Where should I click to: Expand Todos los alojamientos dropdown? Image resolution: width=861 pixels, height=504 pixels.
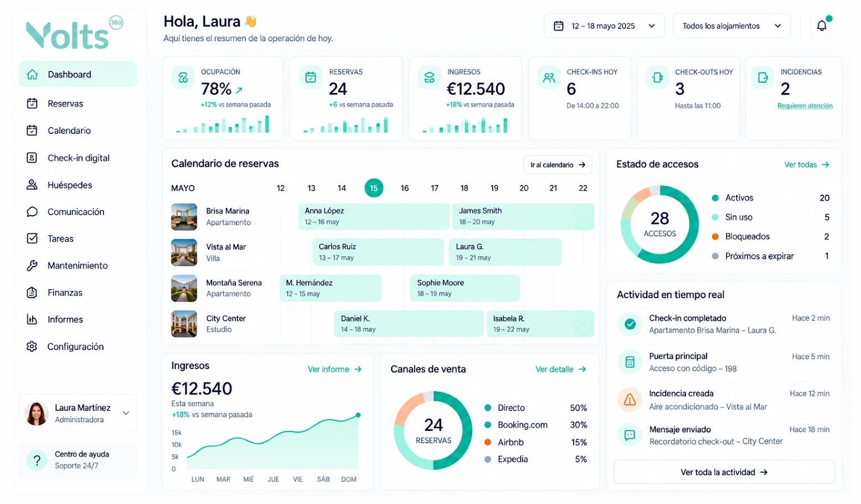point(731,26)
